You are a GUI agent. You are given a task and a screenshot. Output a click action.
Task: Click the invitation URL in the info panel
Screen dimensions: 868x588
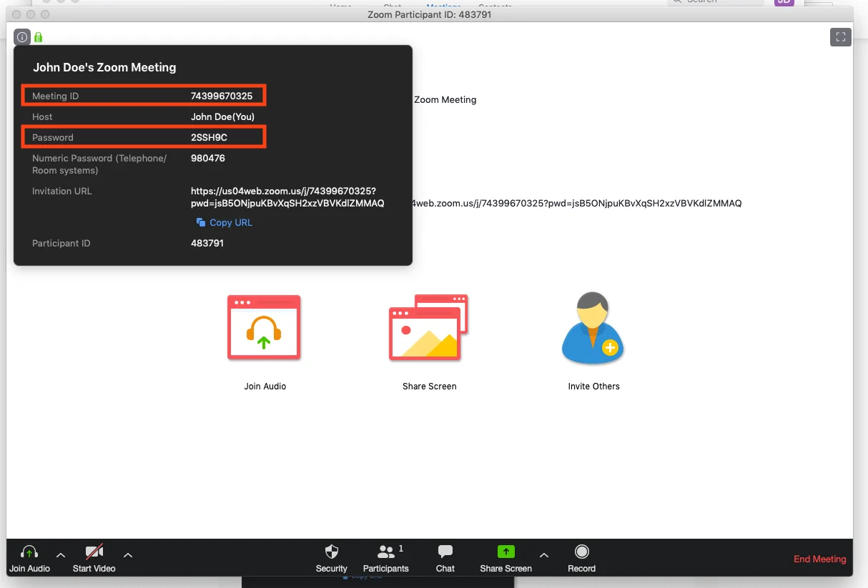pos(287,197)
